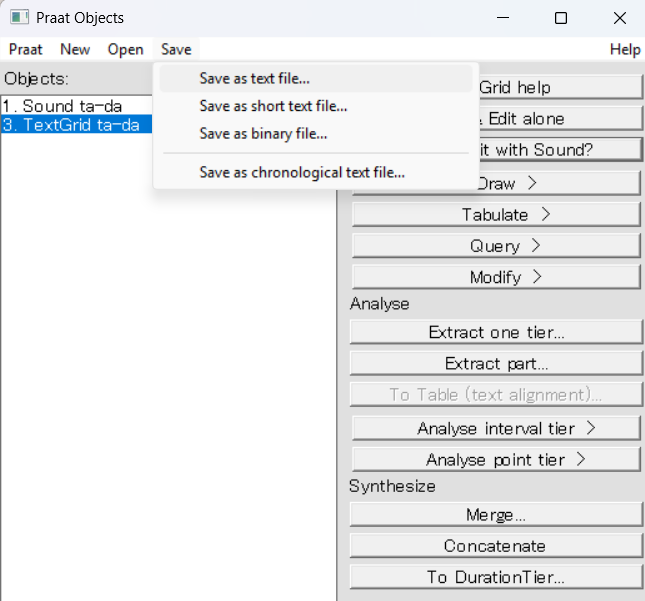Click Extract one tier... button

[x=496, y=332]
